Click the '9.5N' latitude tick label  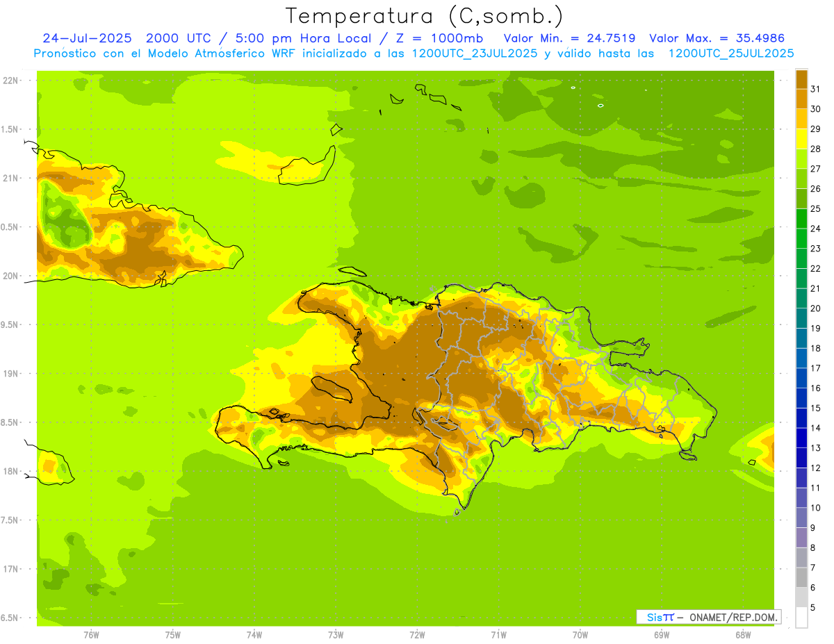click(x=10, y=324)
